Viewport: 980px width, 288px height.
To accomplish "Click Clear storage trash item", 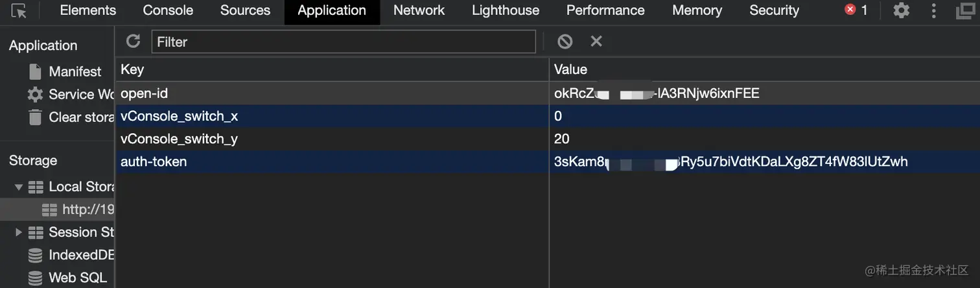I will coord(71,117).
